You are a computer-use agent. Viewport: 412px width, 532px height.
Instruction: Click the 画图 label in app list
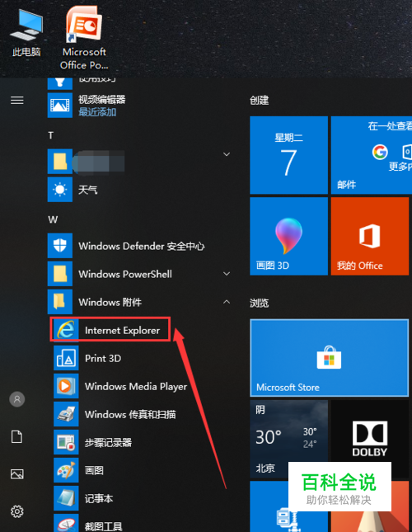tap(94, 471)
